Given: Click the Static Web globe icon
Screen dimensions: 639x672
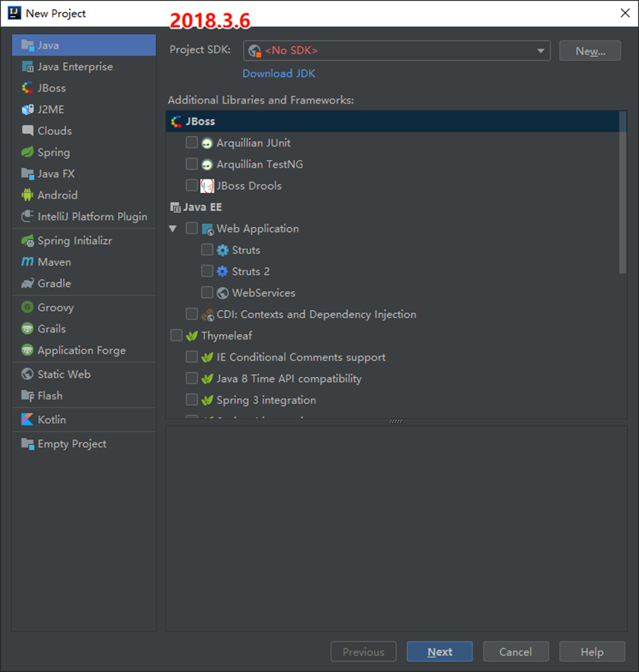Looking at the screenshot, I should [x=27, y=374].
